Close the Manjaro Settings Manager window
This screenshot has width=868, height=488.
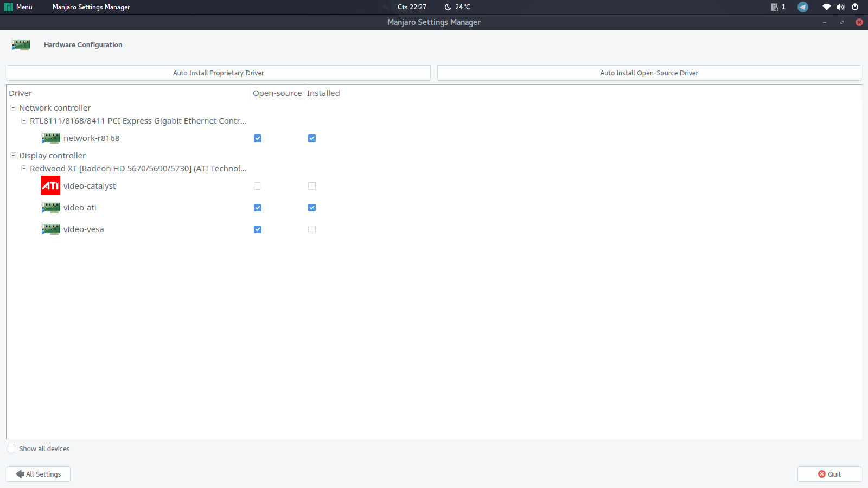[x=859, y=22]
